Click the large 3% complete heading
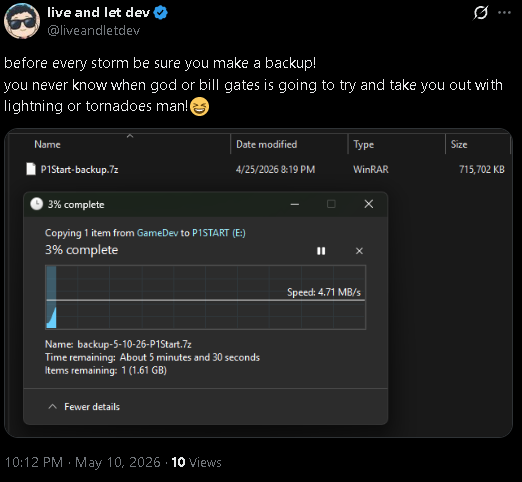This screenshot has height=482, width=522. (x=82, y=250)
